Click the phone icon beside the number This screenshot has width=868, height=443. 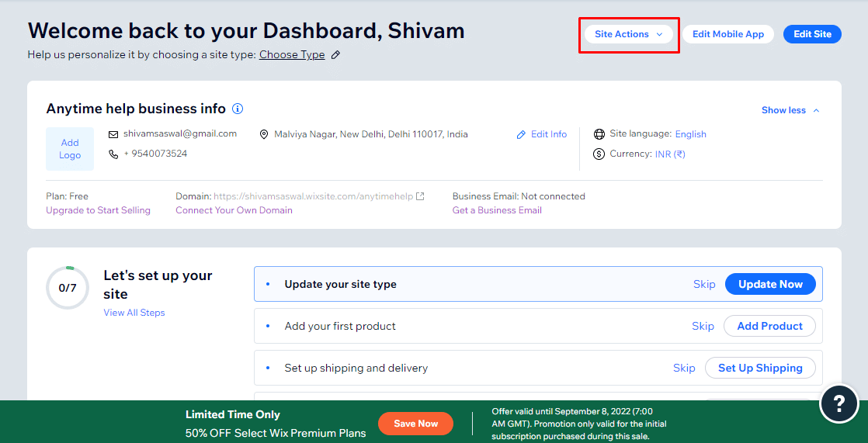click(113, 154)
